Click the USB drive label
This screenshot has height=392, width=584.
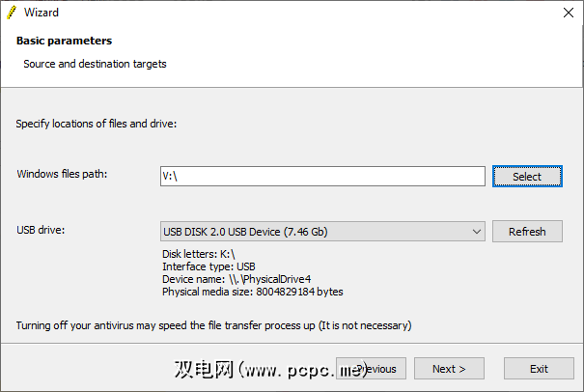click(x=41, y=230)
